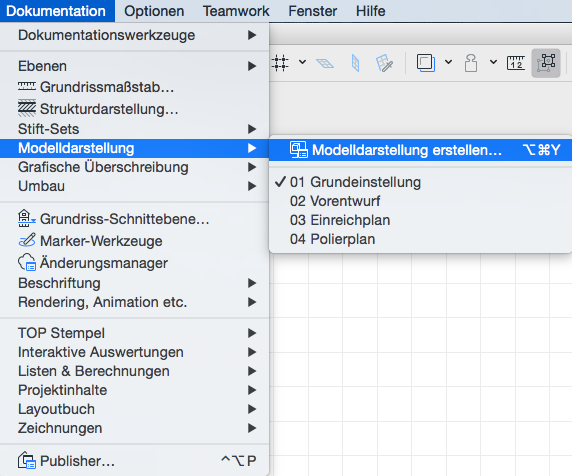Switch to 03 Einreichplan model view
This screenshot has height=476, width=572.
pos(420,220)
